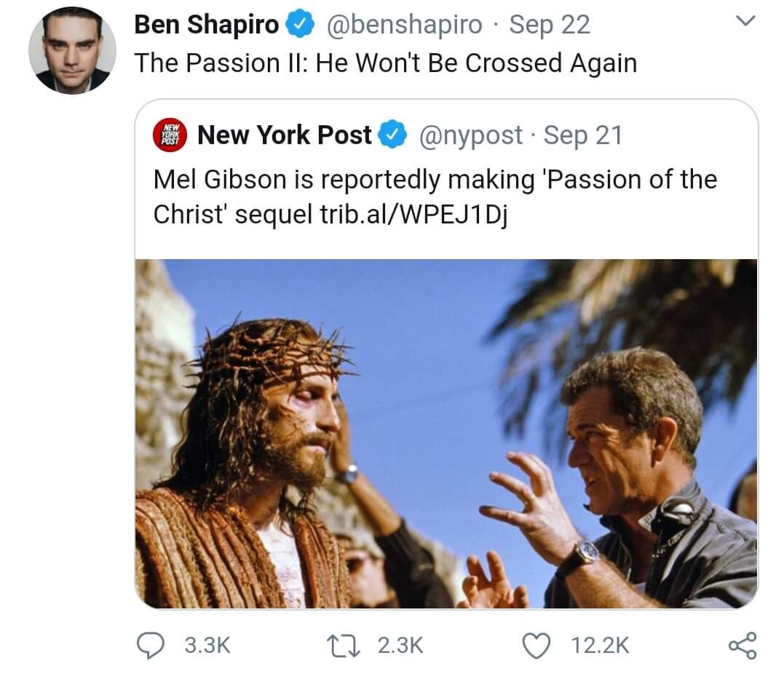Open the Ben Shapiro display name
Screen dimensions: 784x674
(206, 25)
